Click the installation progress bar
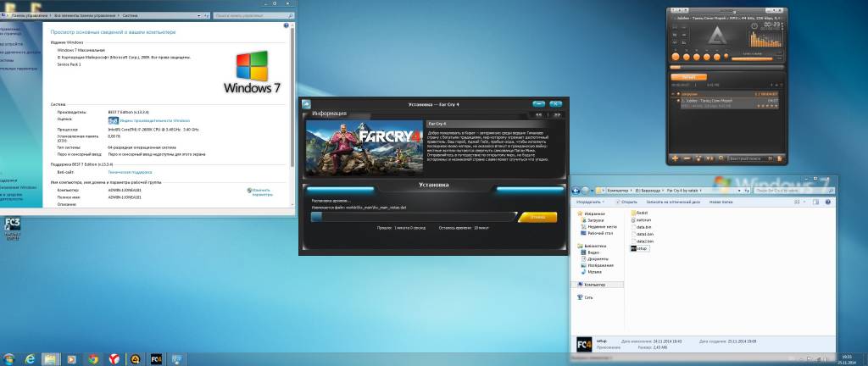 413,217
